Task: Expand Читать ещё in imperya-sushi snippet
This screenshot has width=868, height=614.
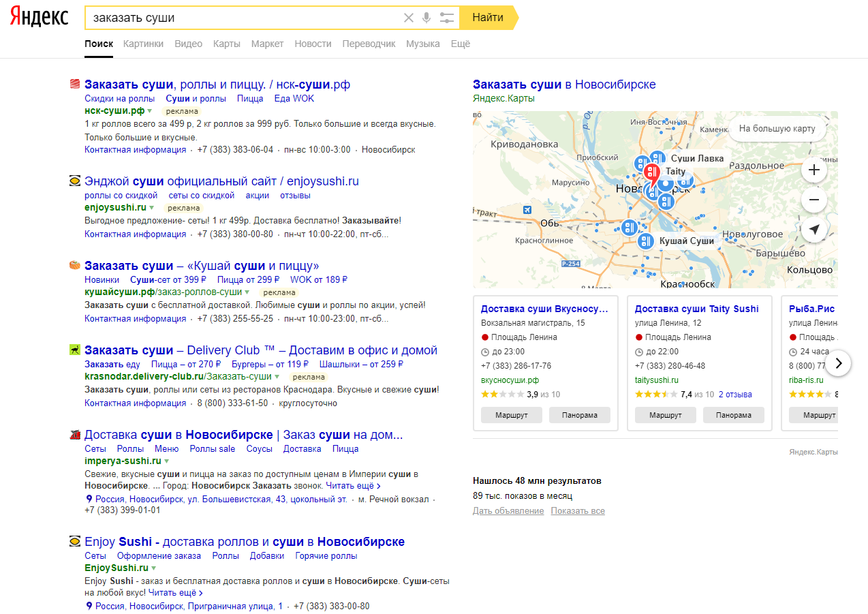Action: click(x=353, y=486)
